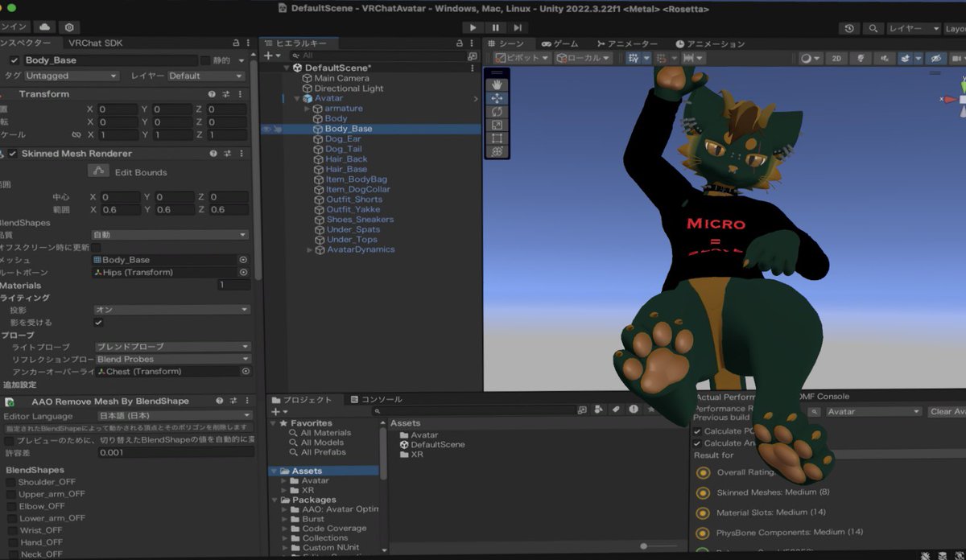The height and width of the screenshot is (560, 966).
Task: Toggle scene effects (skybox) icon
Action: click(907, 59)
